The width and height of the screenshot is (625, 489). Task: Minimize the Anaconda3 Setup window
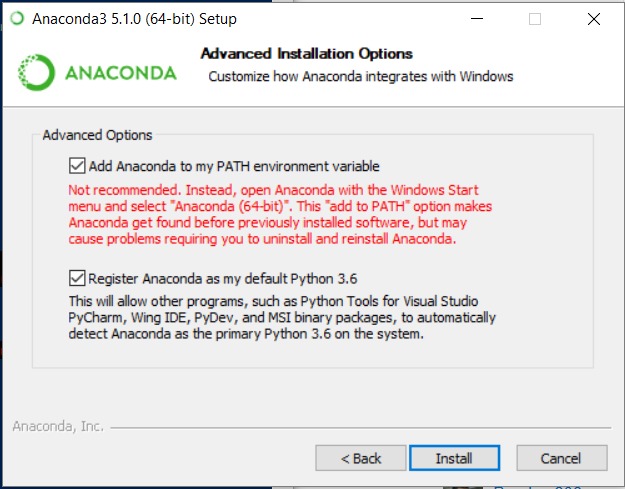[480, 18]
